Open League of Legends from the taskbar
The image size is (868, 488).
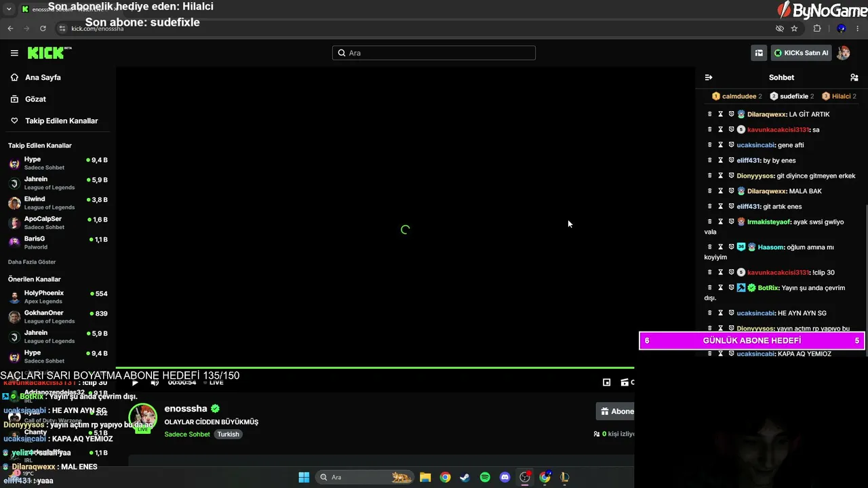pos(564,477)
